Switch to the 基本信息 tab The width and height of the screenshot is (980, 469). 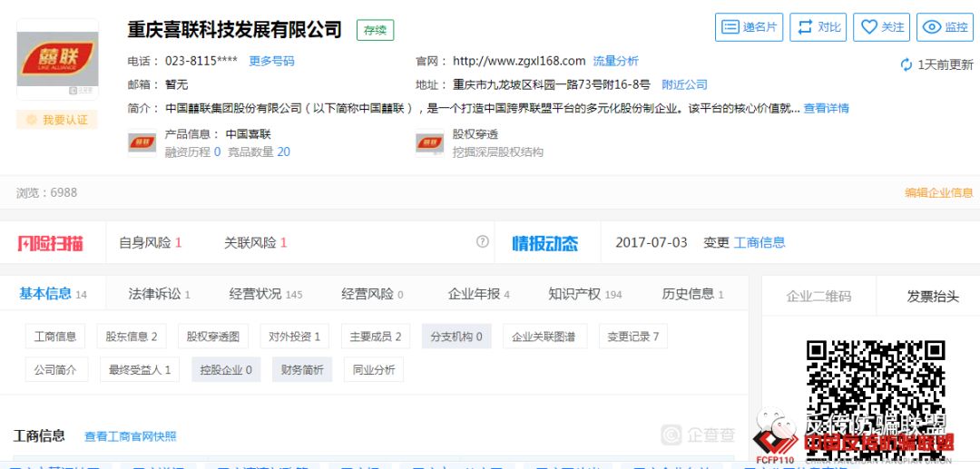click(x=54, y=294)
